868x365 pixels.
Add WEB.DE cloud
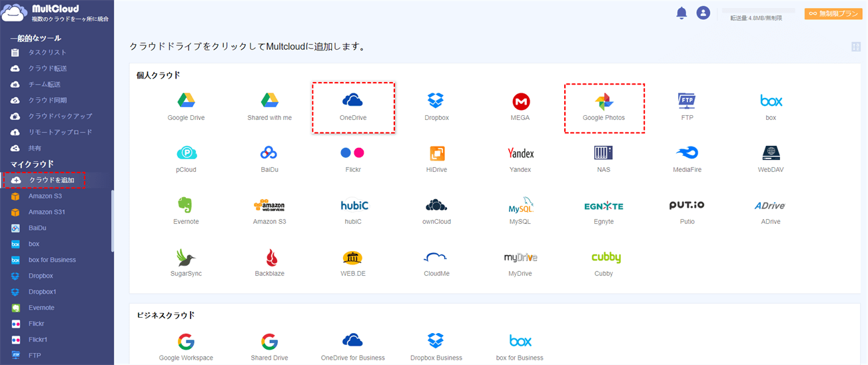point(352,262)
